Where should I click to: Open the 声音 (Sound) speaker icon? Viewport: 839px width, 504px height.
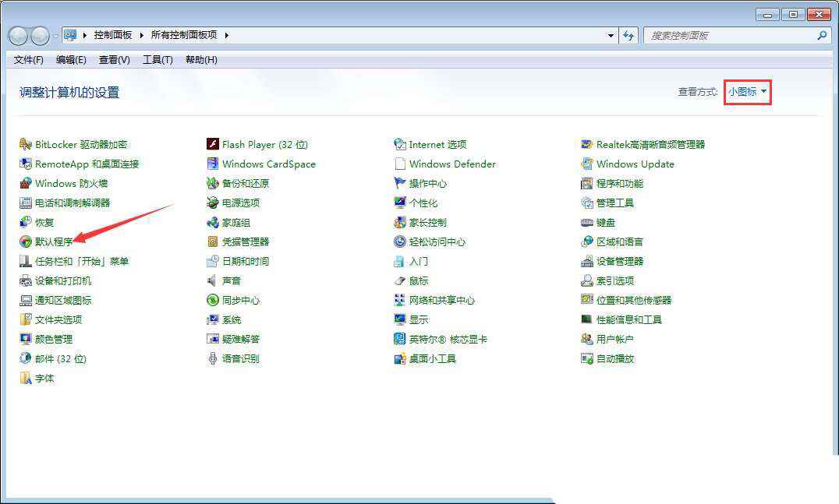[213, 281]
